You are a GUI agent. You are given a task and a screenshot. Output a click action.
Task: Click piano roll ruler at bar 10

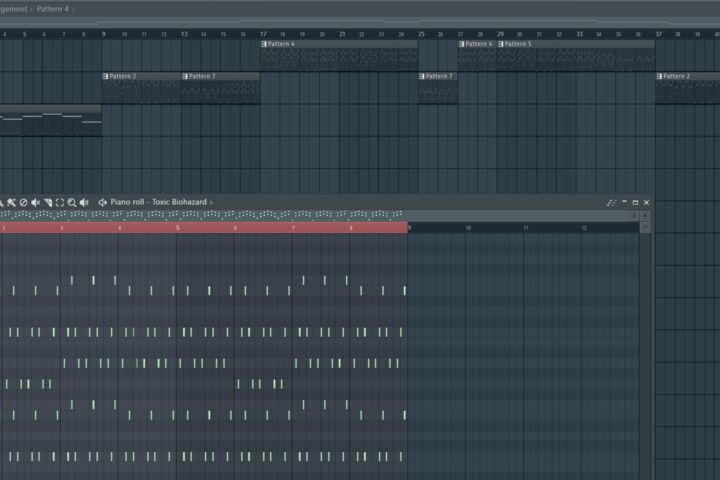pyautogui.click(x=468, y=228)
